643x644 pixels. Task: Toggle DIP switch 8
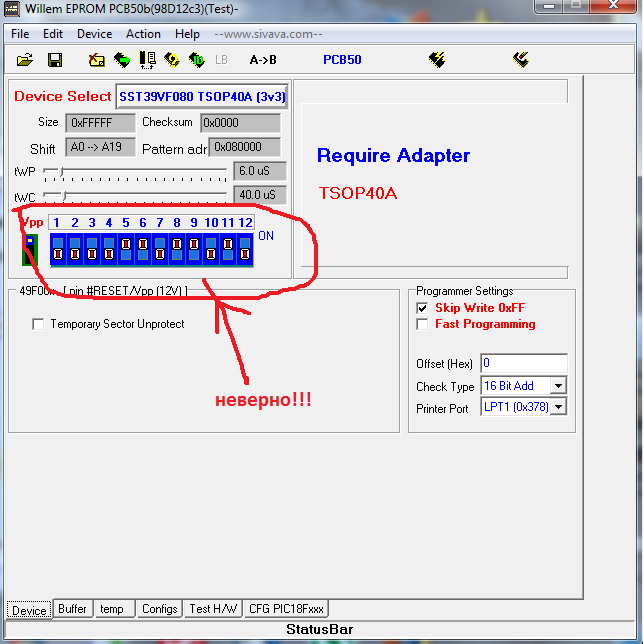point(177,250)
